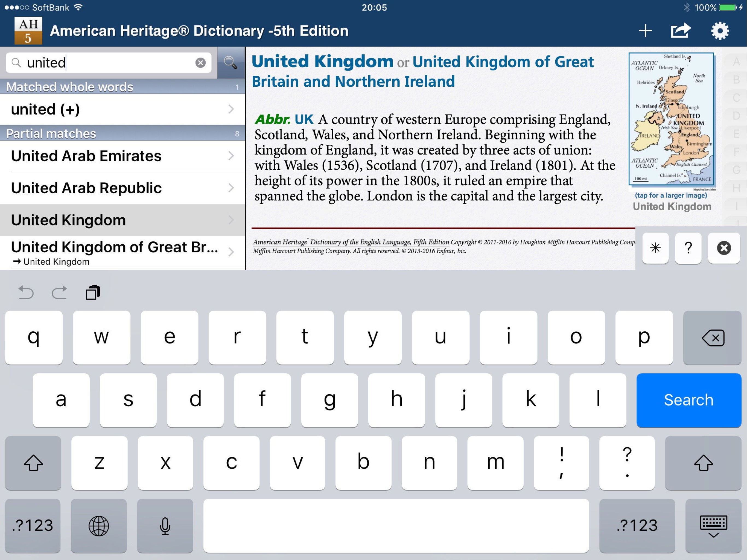Hide the keyboard with the dismiss key
This screenshot has width=747, height=560.
(714, 526)
